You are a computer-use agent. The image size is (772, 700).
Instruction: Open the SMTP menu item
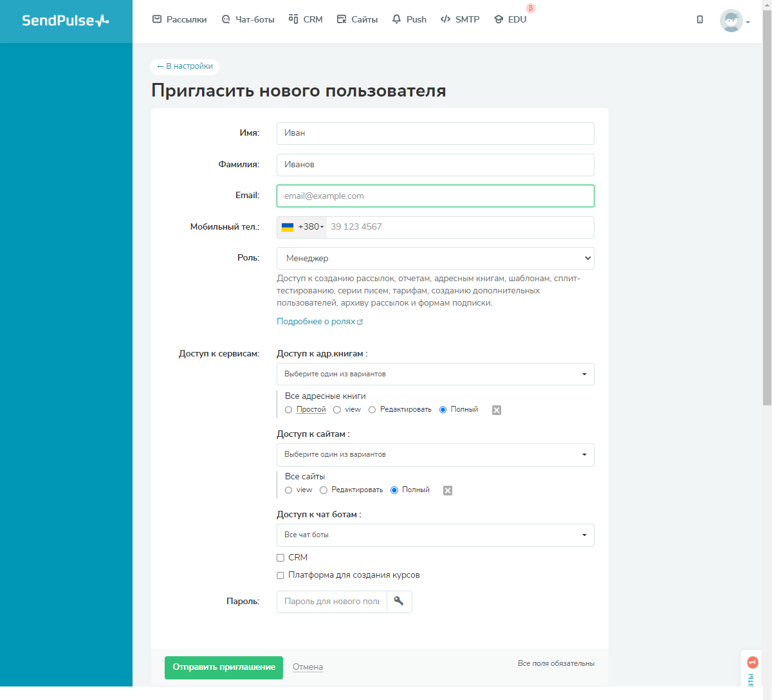[460, 19]
